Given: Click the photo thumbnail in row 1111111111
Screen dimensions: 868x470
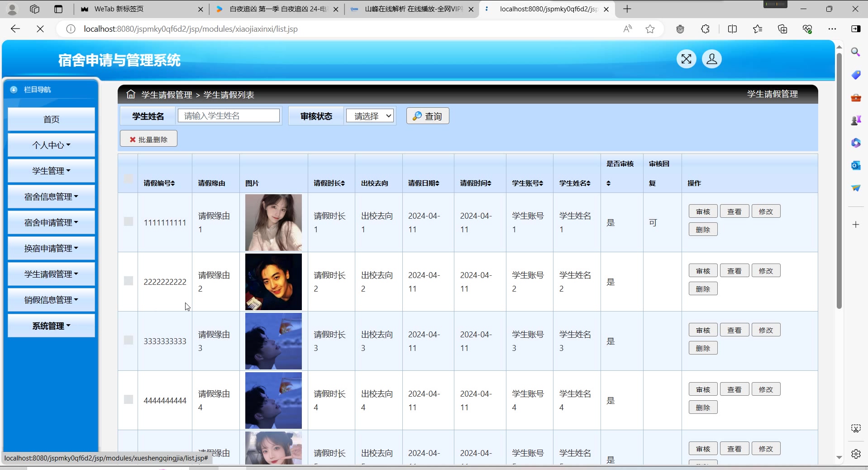Looking at the screenshot, I should pos(273,222).
